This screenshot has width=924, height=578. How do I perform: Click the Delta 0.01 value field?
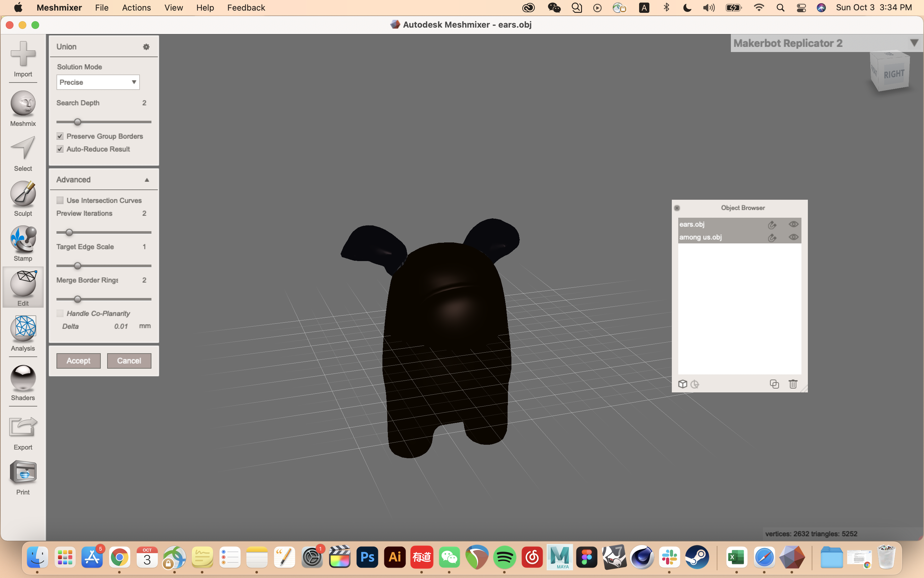(x=121, y=327)
